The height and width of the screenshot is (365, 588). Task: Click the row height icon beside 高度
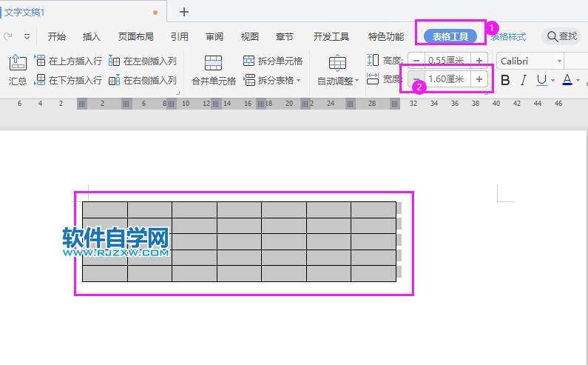[x=373, y=60]
